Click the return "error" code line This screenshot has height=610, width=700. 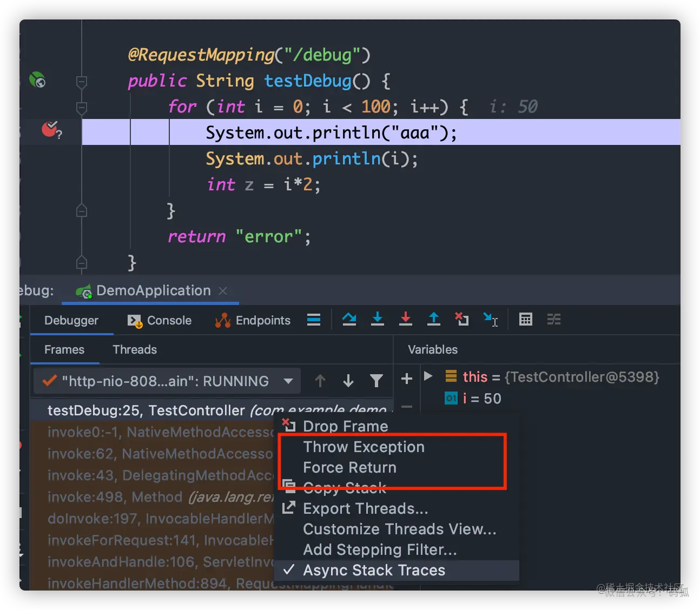[x=239, y=236]
